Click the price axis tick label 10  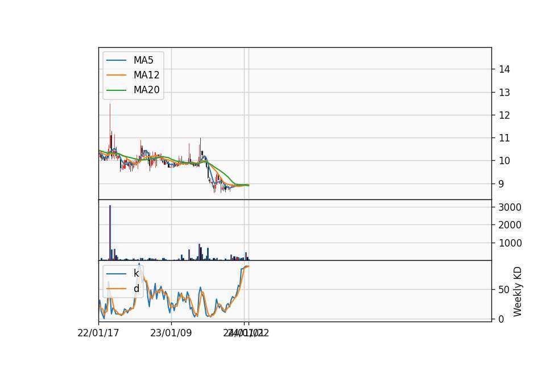pyautogui.click(x=504, y=161)
